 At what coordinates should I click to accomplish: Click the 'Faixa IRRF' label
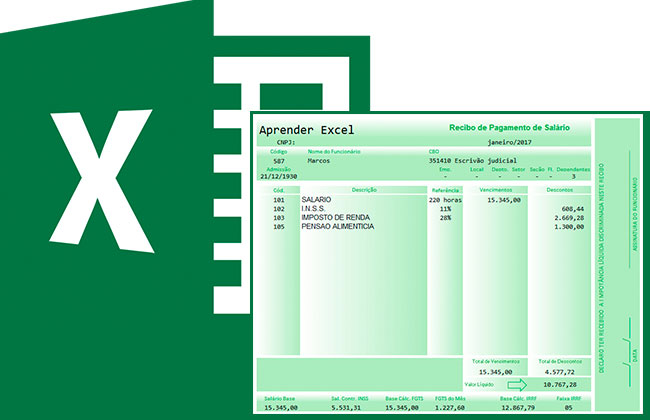(x=568, y=399)
